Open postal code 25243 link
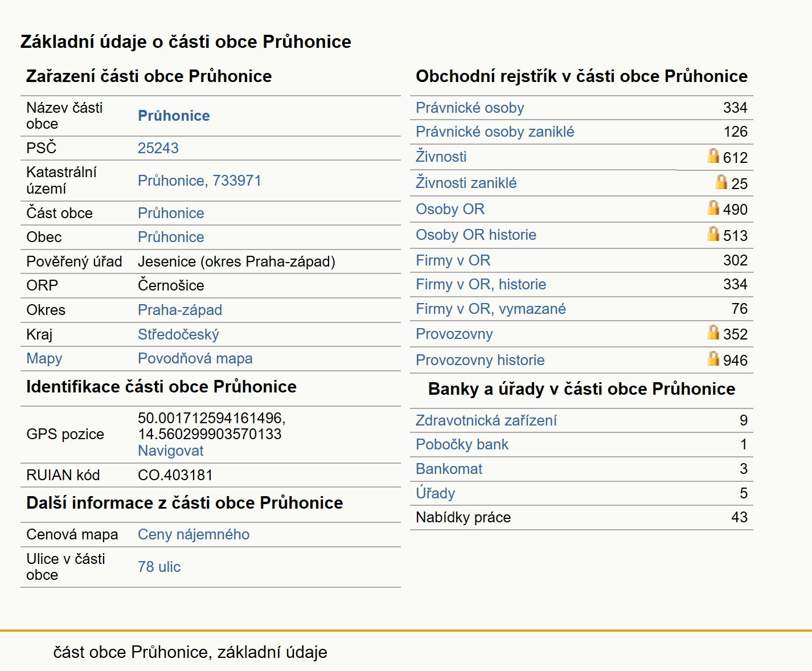The image size is (812, 671). coord(158,148)
